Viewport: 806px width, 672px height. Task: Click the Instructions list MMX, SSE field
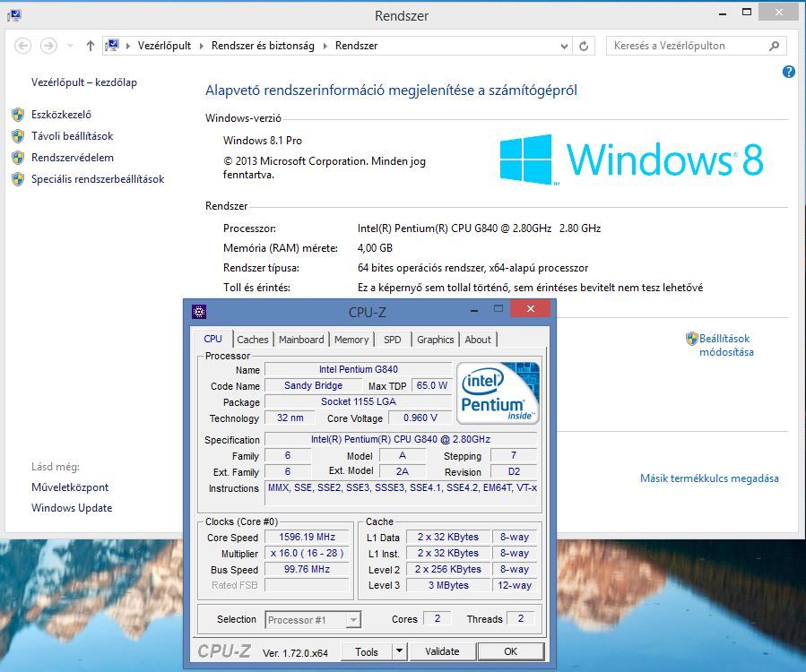(x=402, y=493)
